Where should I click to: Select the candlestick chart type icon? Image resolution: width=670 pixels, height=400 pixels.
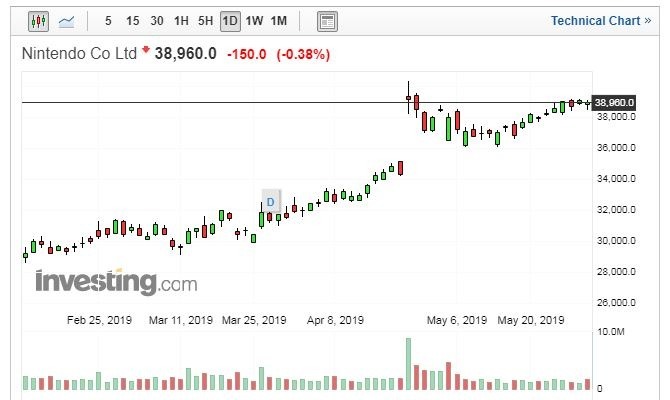(38, 21)
